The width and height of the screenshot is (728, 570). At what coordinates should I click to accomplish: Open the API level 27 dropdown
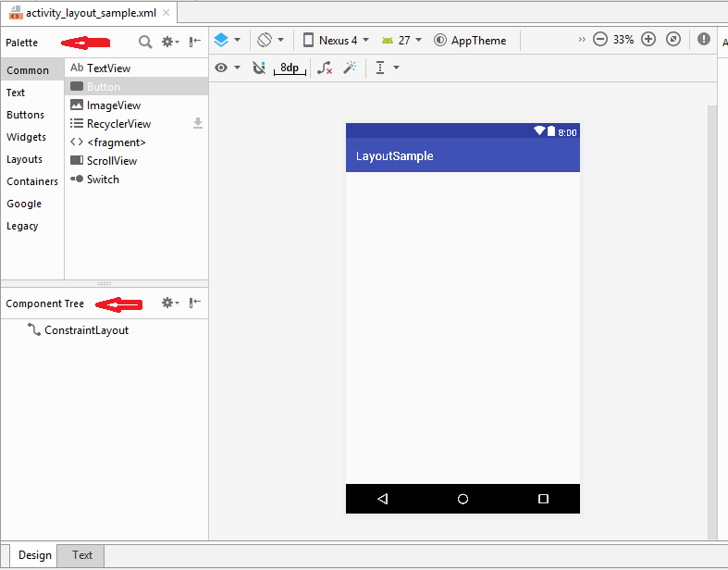coord(401,40)
